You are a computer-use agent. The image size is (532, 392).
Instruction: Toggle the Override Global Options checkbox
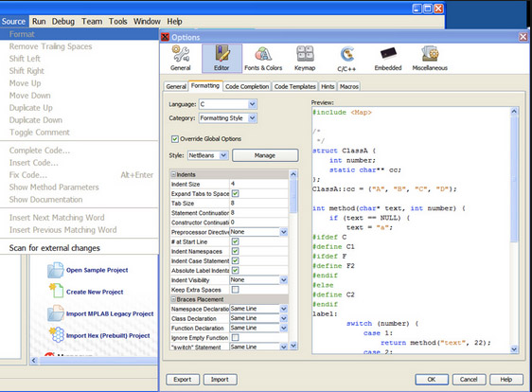point(175,139)
